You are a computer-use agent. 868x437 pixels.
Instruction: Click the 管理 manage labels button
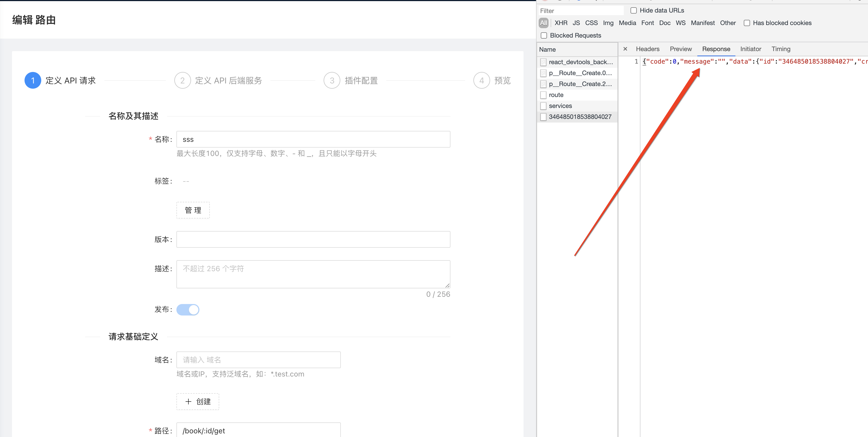click(x=193, y=210)
